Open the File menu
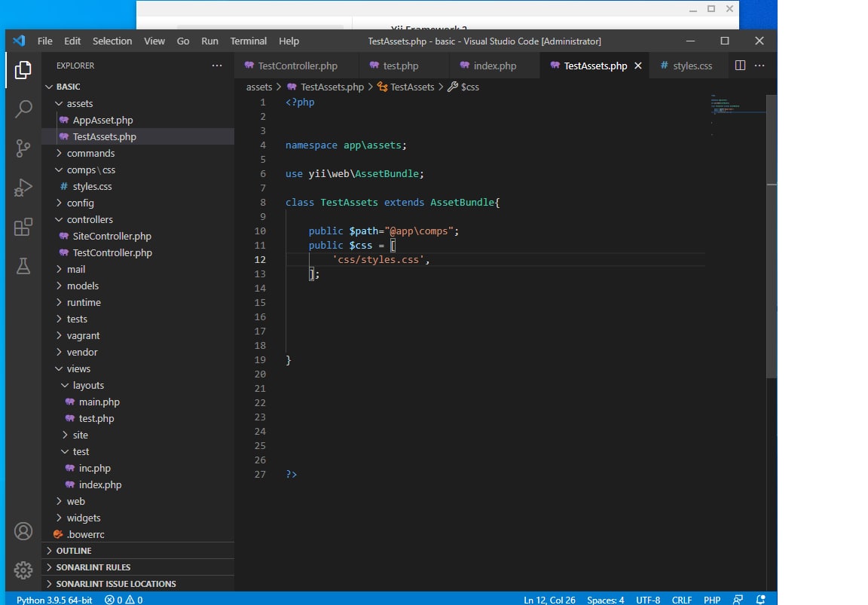868x605 pixels. click(x=45, y=41)
